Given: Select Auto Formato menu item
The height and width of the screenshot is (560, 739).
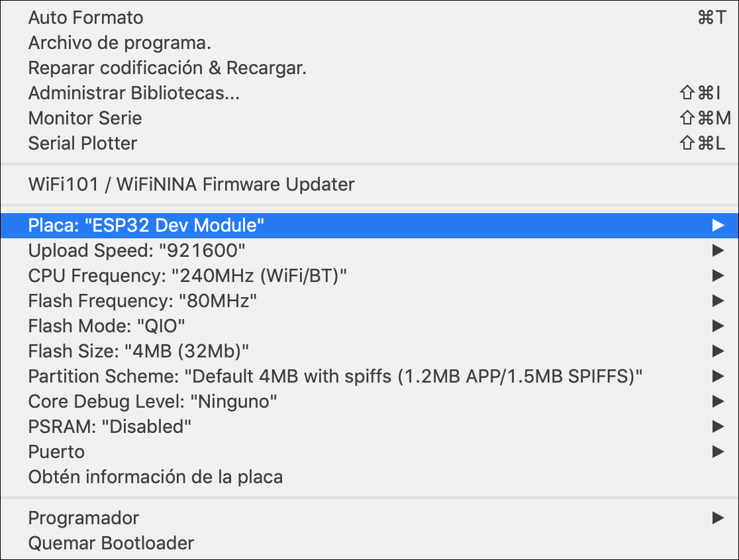Looking at the screenshot, I should [x=369, y=17].
